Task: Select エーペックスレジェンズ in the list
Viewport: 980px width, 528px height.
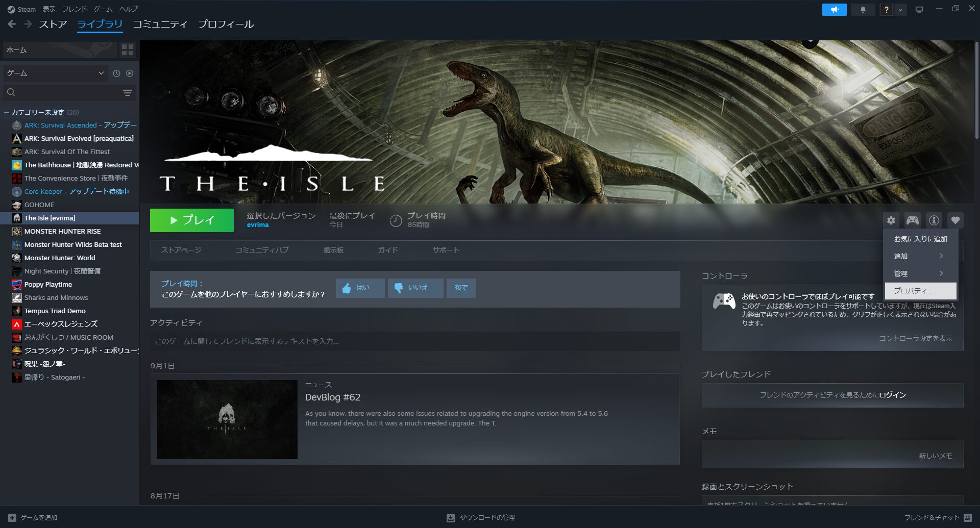Action: [69, 324]
